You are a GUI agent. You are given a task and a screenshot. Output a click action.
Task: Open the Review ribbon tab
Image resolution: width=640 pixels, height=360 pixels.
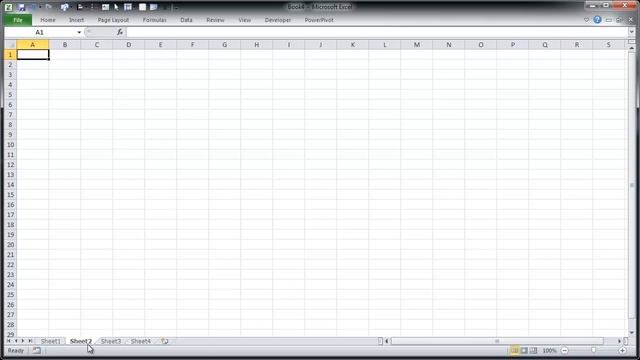(215, 20)
